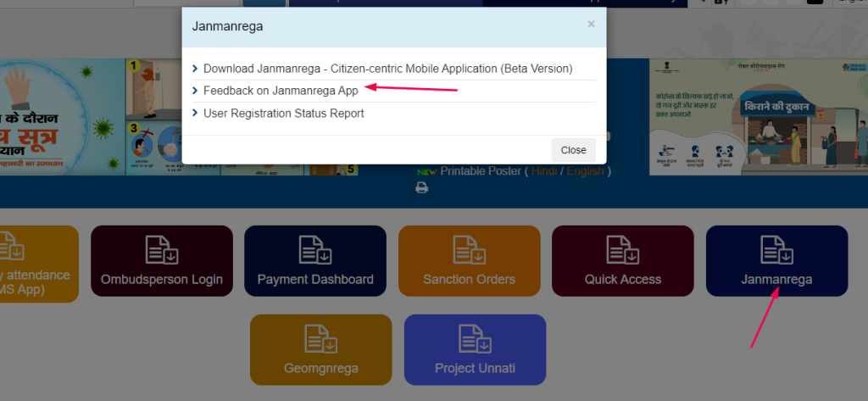The image size is (868, 401).
Task: Open Feedback on Janmanrega App link
Action: pos(281,91)
